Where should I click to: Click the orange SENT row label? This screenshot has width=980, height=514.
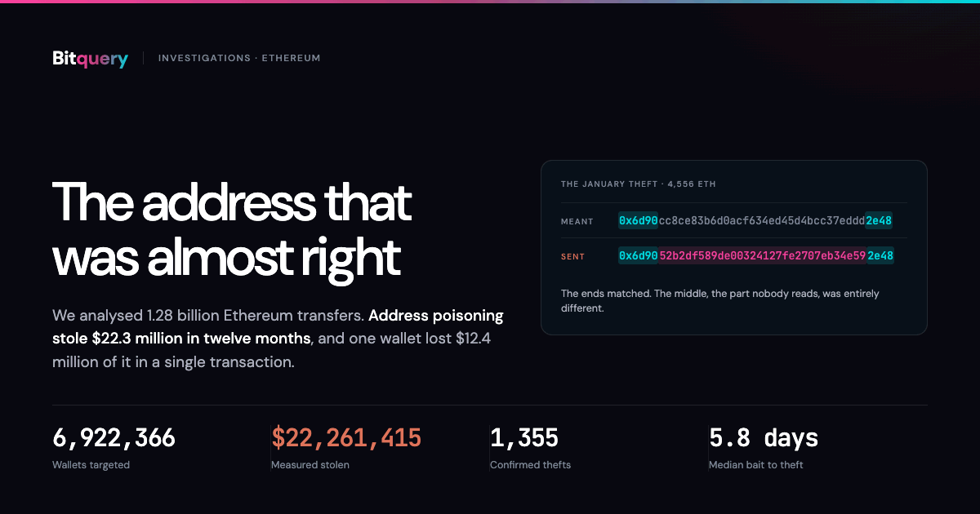click(x=573, y=257)
